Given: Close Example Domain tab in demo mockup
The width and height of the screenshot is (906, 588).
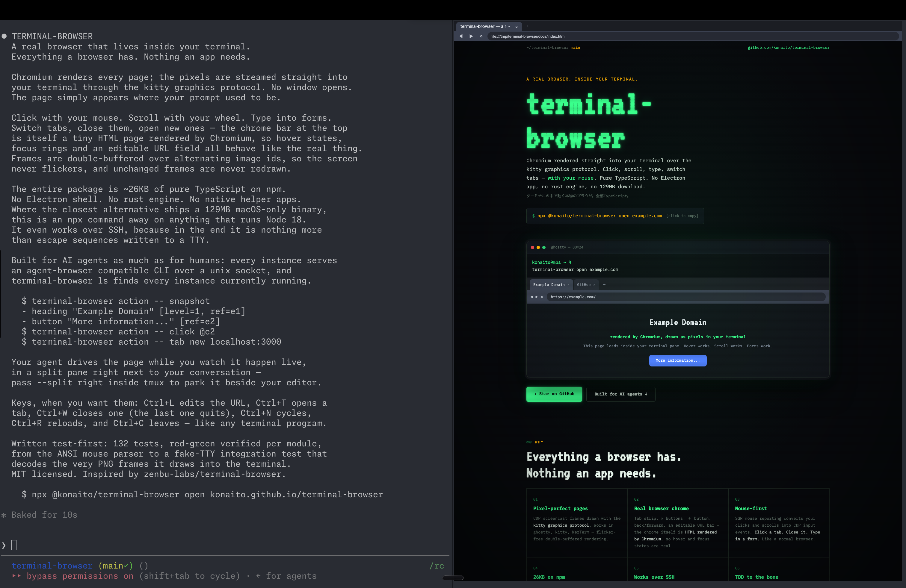Looking at the screenshot, I should pos(568,285).
